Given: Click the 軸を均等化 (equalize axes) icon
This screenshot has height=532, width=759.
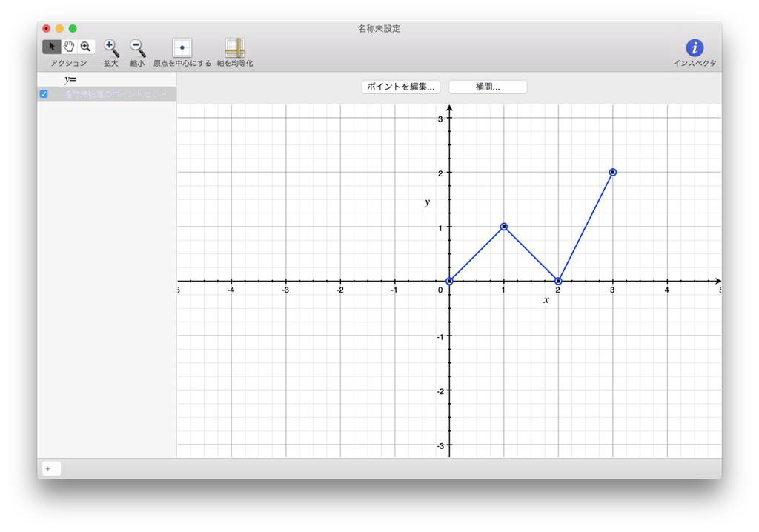Looking at the screenshot, I should coord(234,46).
